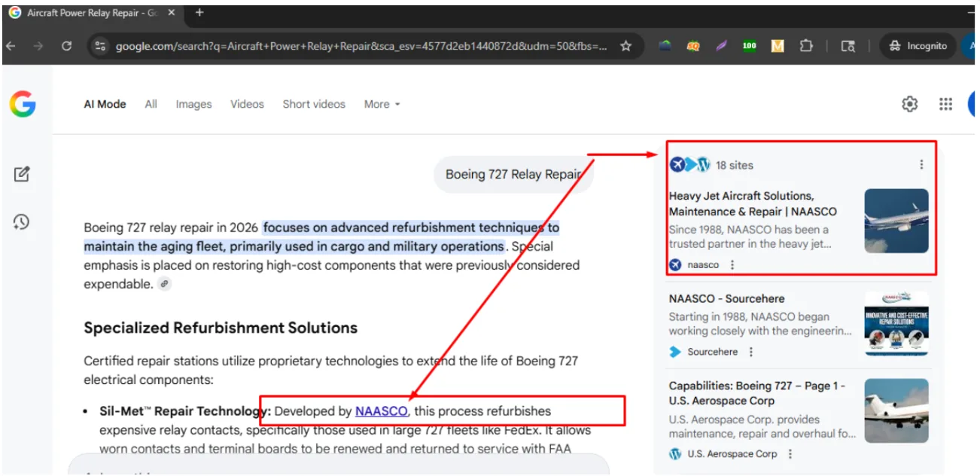The height and width of the screenshot is (476, 980).
Task: Switch to the Images tab
Action: pyautogui.click(x=193, y=104)
